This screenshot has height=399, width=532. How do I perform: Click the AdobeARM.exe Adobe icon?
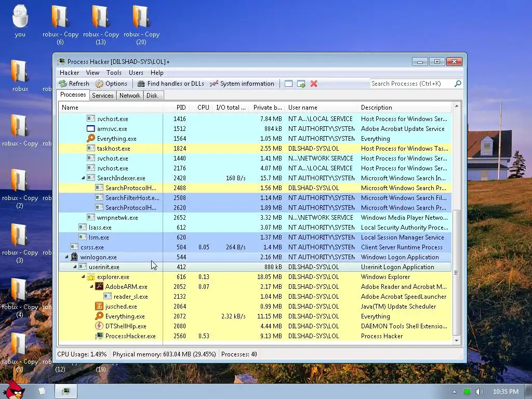pos(99,286)
